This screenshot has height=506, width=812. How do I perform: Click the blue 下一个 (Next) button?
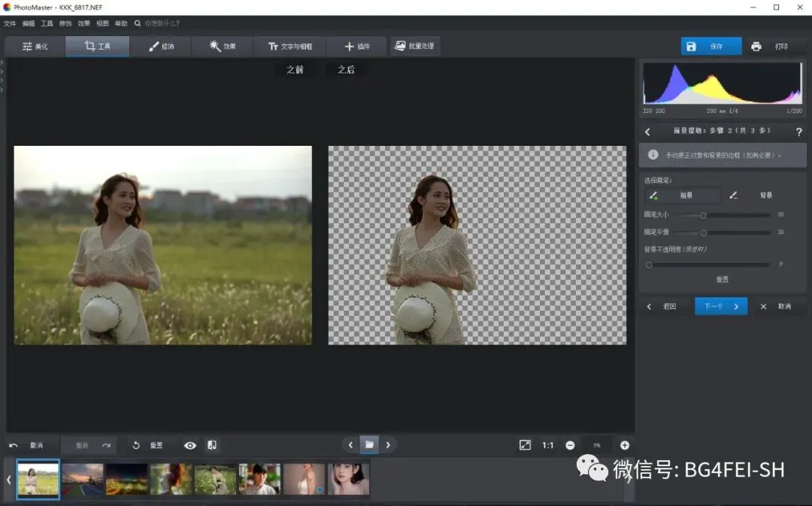click(720, 306)
